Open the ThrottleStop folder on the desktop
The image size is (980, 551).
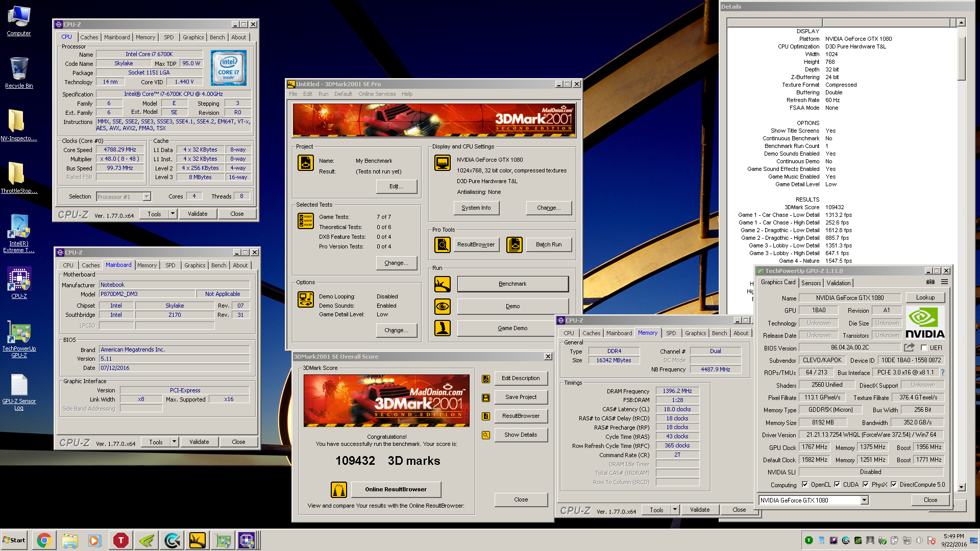[x=19, y=178]
